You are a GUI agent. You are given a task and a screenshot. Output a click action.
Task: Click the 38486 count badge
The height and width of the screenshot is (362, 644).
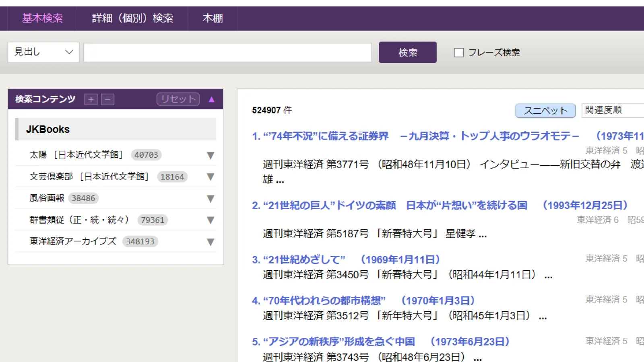pyautogui.click(x=83, y=198)
